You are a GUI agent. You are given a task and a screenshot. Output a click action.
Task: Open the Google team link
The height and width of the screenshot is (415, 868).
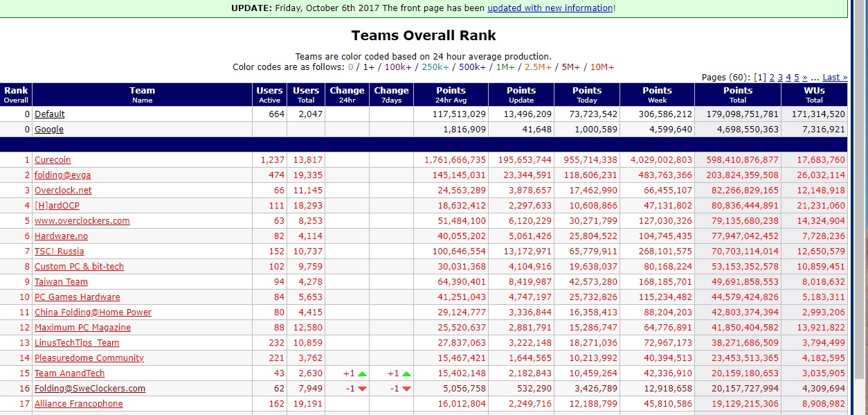49,130
